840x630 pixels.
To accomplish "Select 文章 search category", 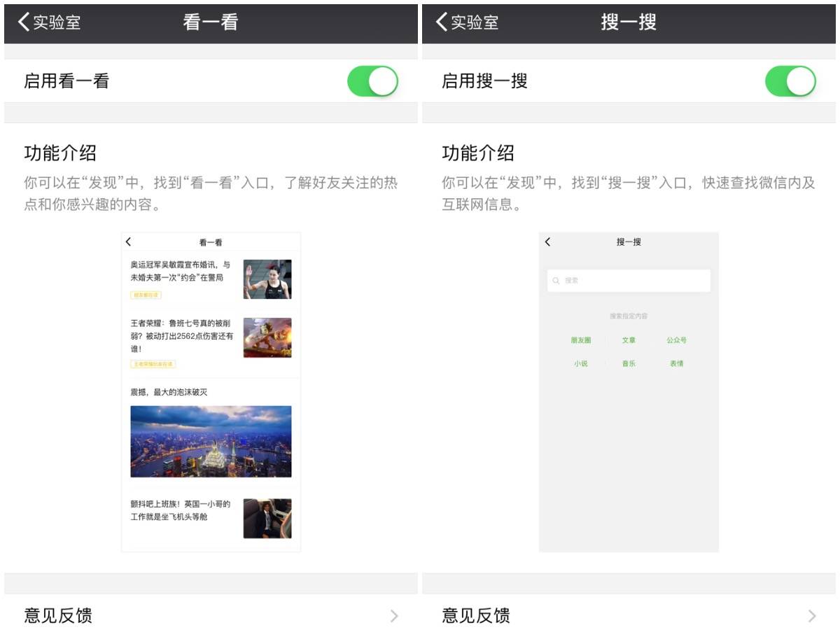I will point(629,340).
